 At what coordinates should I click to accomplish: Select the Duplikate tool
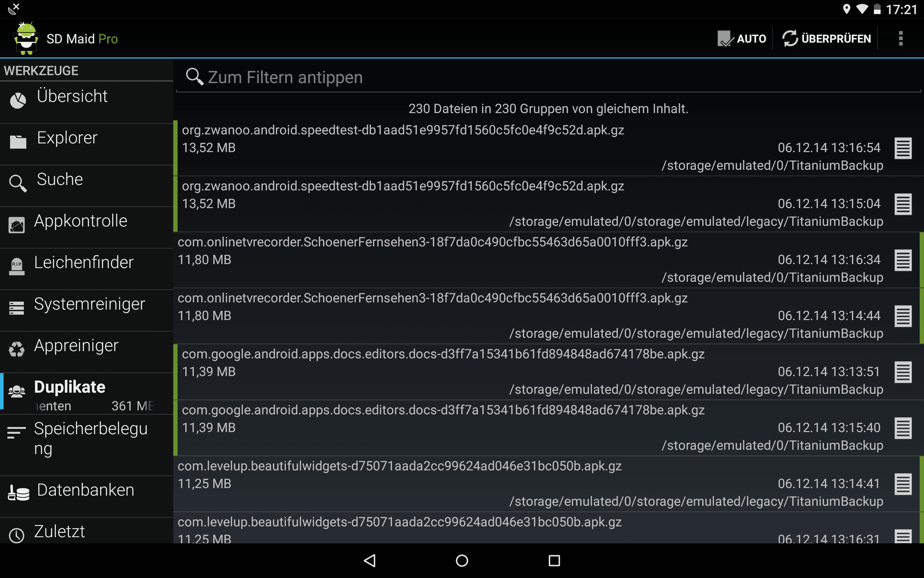click(87, 393)
